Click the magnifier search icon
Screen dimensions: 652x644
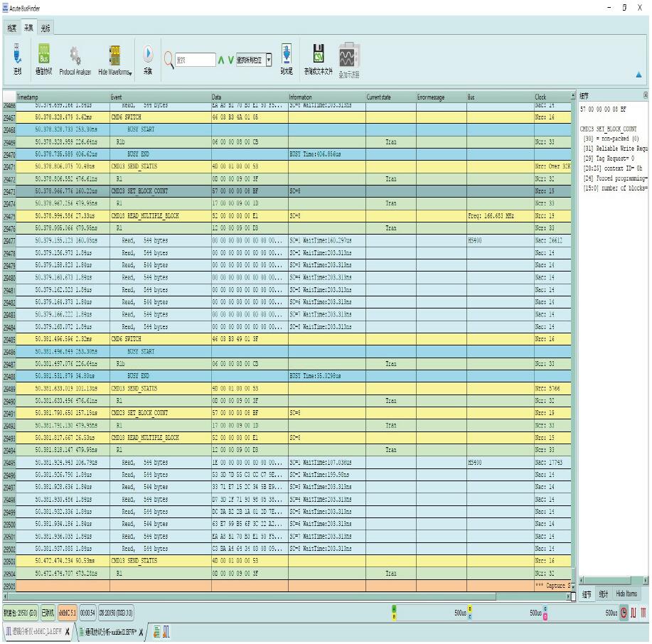pos(169,60)
